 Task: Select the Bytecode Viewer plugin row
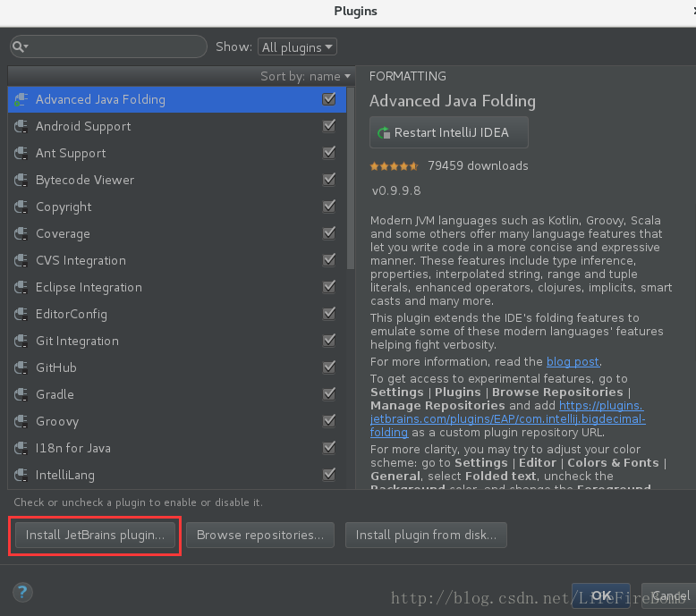(x=177, y=180)
